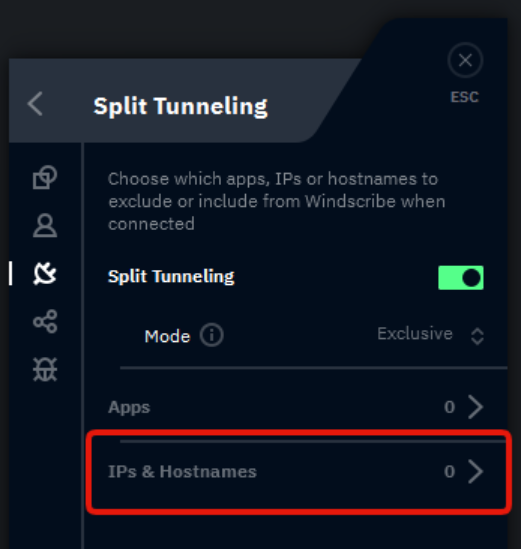Open General preferences in the sidebar

(x=45, y=177)
